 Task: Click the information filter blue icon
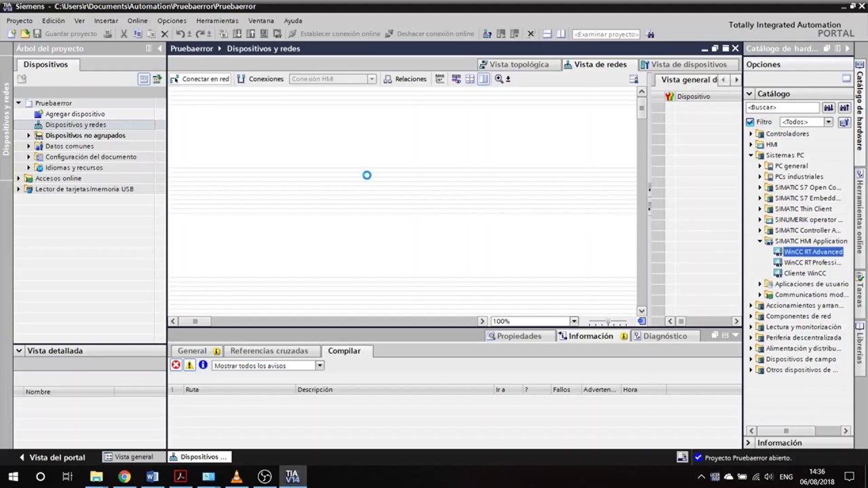203,365
